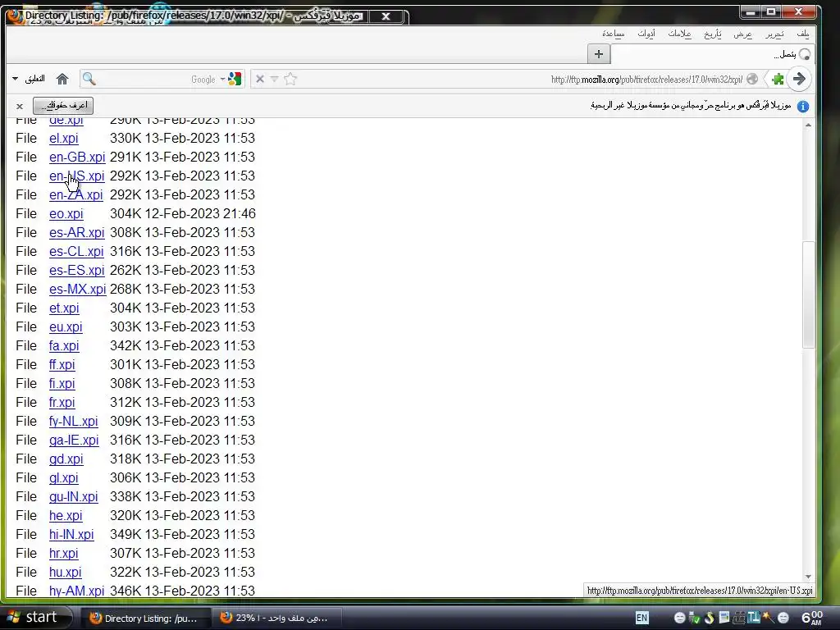The image size is (840, 630).
Task: Open the he.xpi link
Action: (66, 515)
